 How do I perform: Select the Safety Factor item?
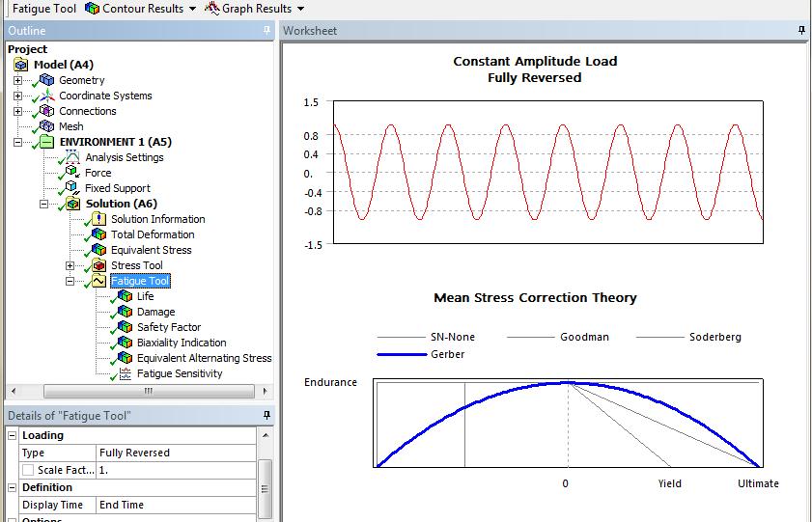pos(169,327)
